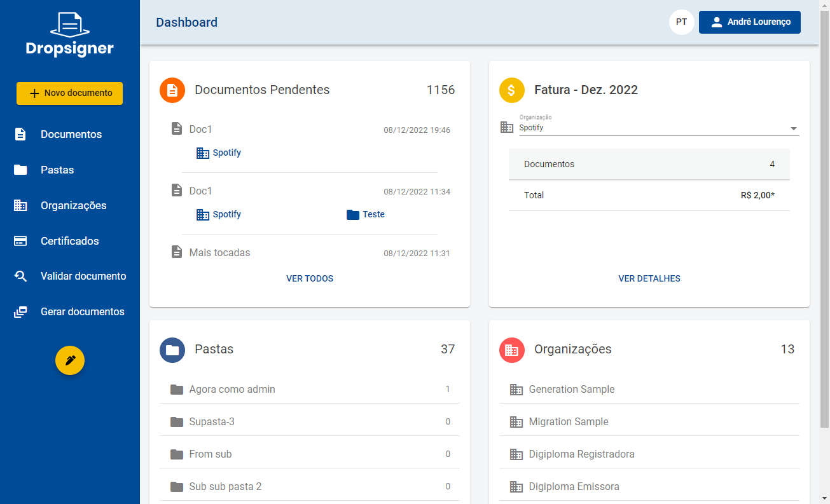The height and width of the screenshot is (504, 830).
Task: Click VER TODOS under pending documents
Action: click(x=310, y=278)
